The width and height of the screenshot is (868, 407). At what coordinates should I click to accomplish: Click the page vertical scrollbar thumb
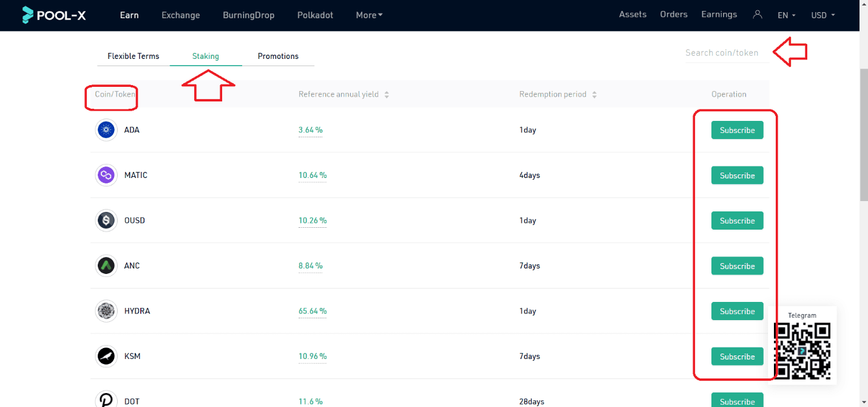(864, 134)
